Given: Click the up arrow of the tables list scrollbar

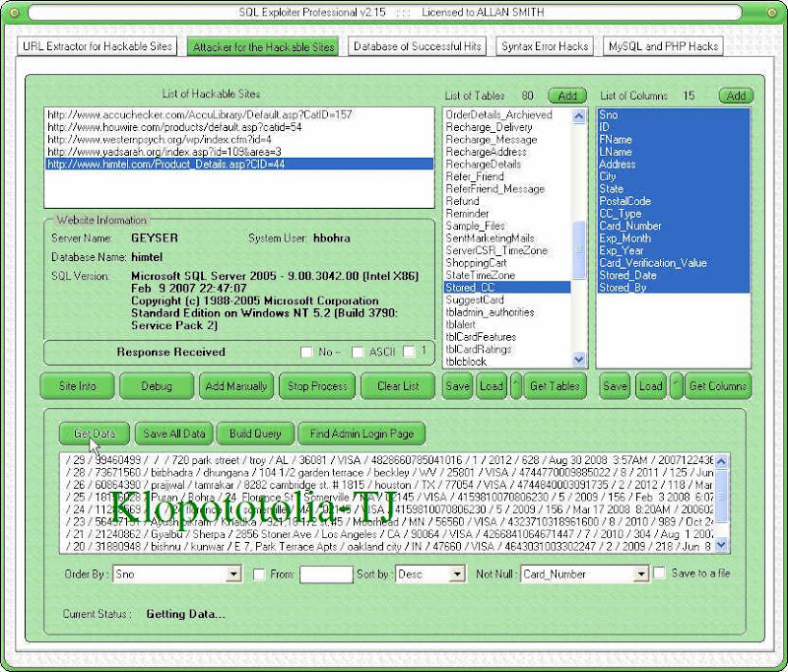Looking at the screenshot, I should [579, 116].
